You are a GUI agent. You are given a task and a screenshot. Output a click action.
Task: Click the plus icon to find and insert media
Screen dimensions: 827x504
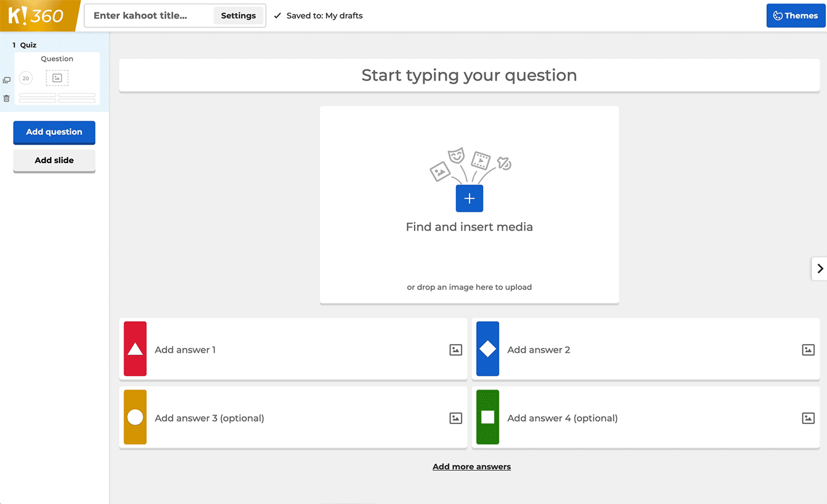(469, 198)
